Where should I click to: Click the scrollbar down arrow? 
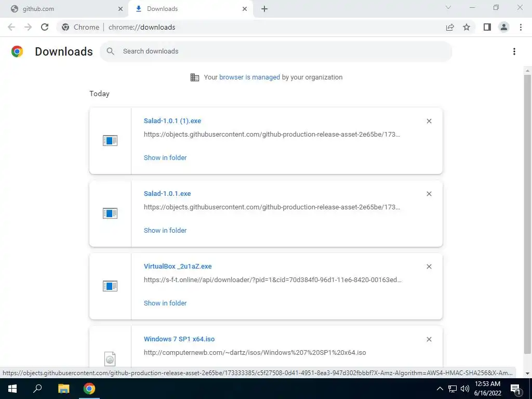pos(527,374)
